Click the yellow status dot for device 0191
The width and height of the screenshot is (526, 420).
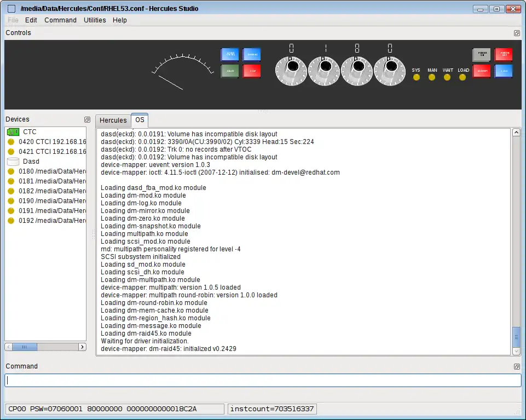[11, 210]
